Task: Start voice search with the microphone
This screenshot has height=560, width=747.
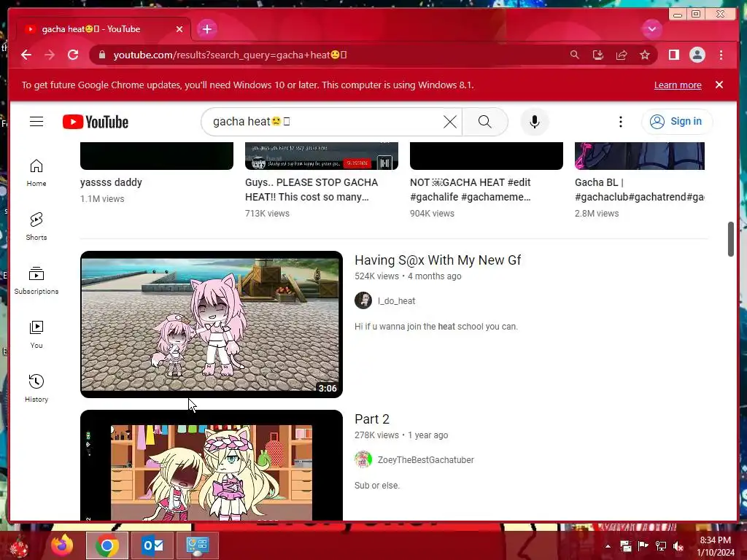Action: point(535,122)
